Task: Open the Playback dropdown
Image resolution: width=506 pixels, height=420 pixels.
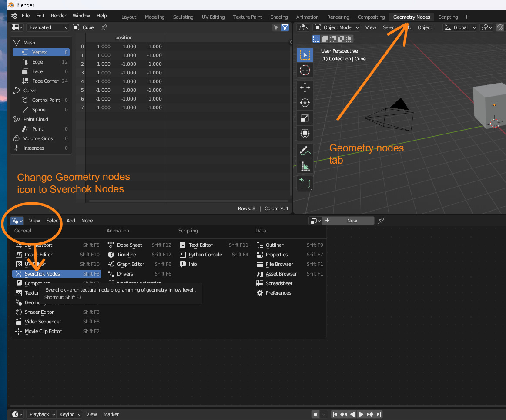Action: pyautogui.click(x=41, y=414)
